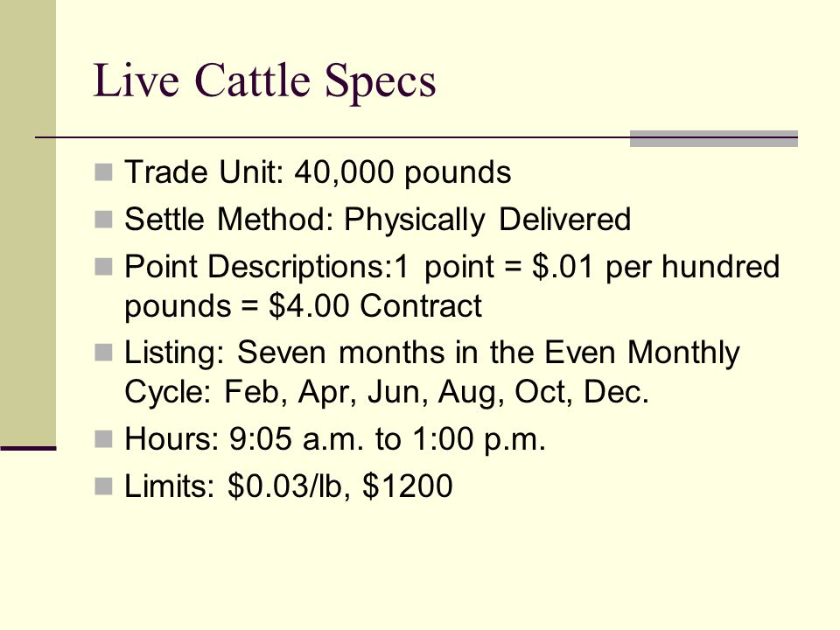This screenshot has height=630, width=840.
Task: Click the olive sidebar strip on left
Action: pos(28,222)
